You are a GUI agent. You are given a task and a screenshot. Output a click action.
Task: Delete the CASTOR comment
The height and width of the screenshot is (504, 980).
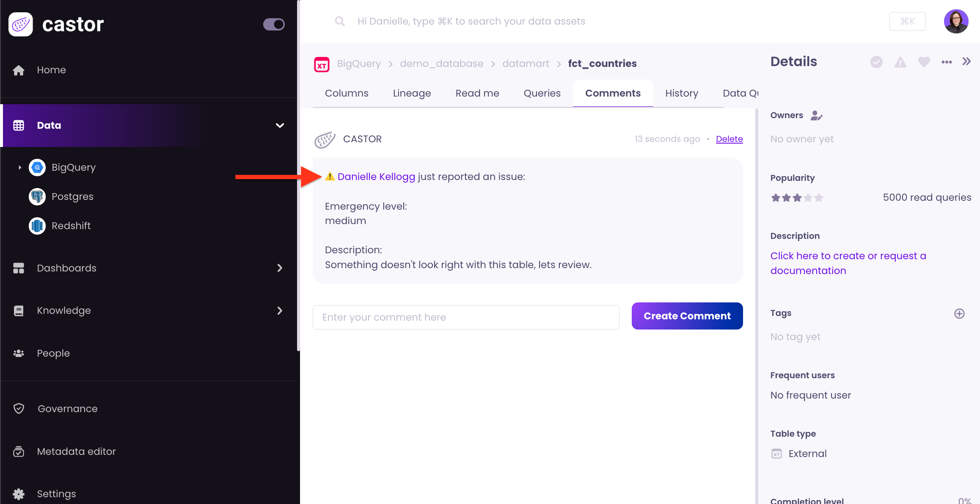point(729,139)
